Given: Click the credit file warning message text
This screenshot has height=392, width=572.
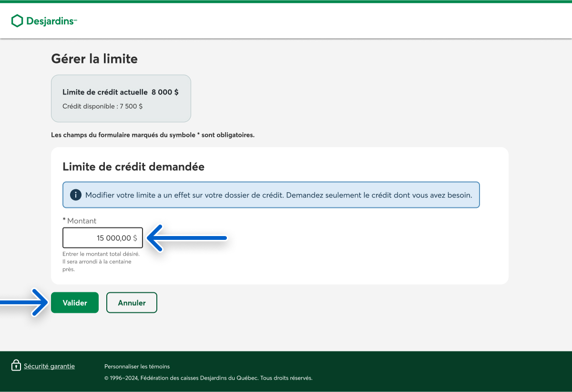Looking at the screenshot, I should coord(278,195).
